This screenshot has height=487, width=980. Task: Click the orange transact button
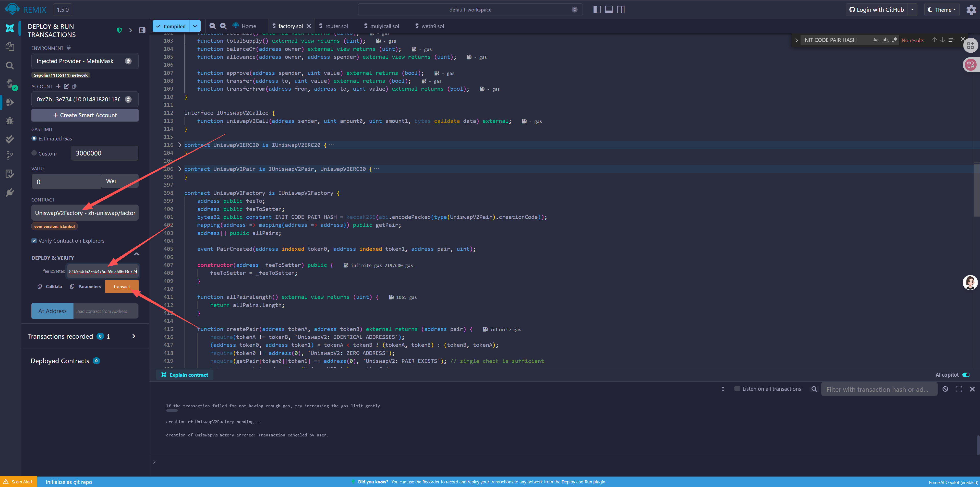point(121,287)
